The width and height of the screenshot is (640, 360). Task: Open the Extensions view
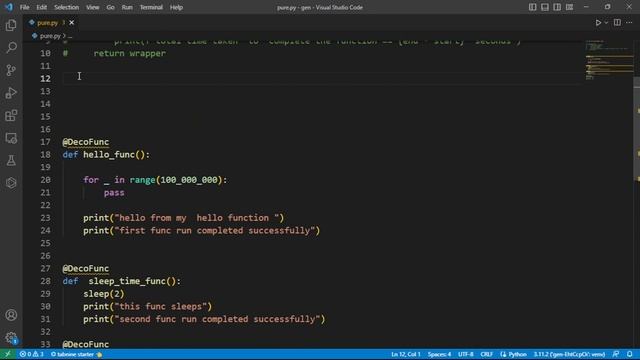coord(11,116)
